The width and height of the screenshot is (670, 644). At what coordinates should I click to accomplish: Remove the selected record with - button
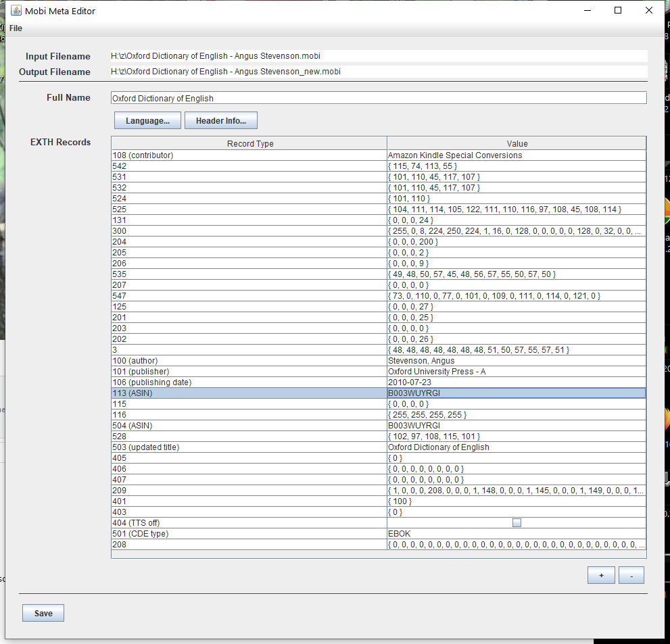pos(631,575)
